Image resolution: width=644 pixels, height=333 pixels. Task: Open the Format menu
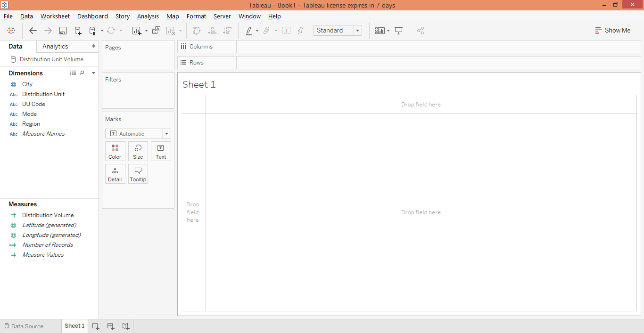[196, 16]
